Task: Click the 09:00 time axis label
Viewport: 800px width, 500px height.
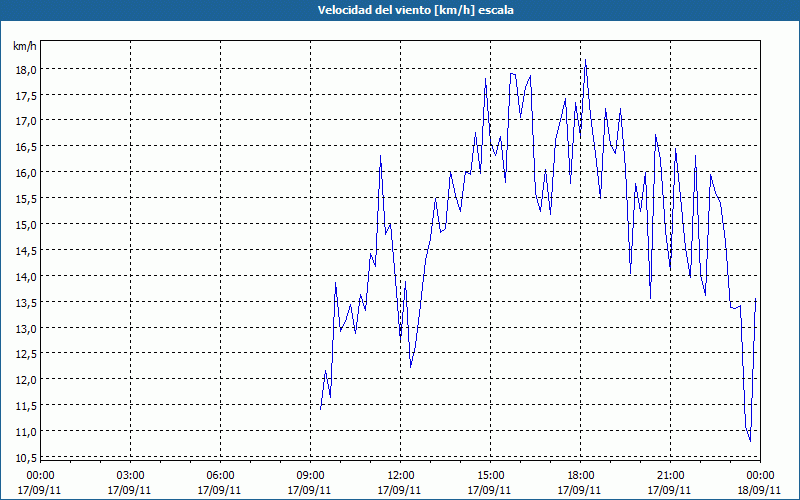Action: pyautogui.click(x=310, y=476)
